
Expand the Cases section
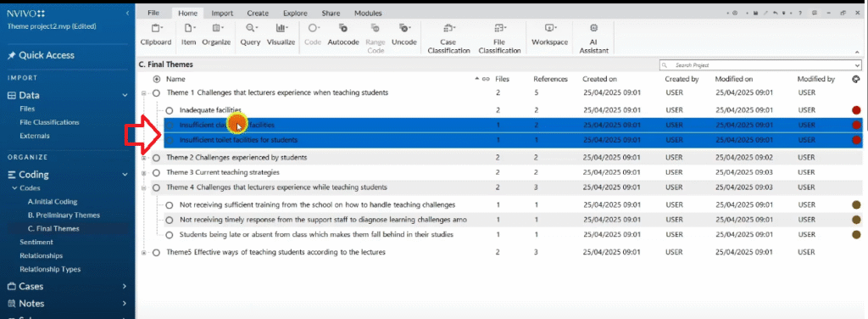125,286
